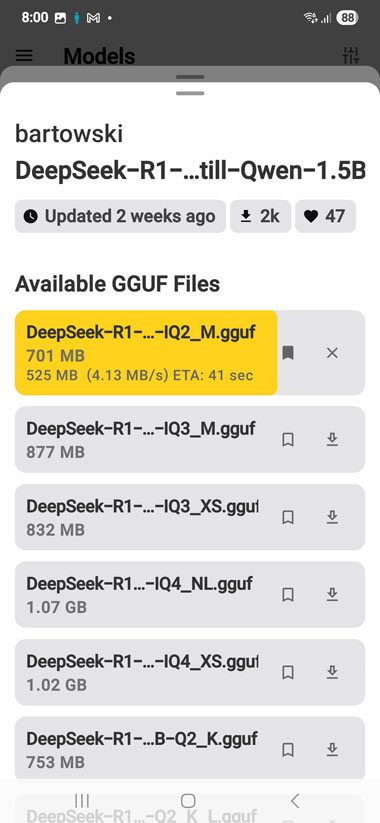Tap the Gmail notification icon in status bar

tap(93, 18)
